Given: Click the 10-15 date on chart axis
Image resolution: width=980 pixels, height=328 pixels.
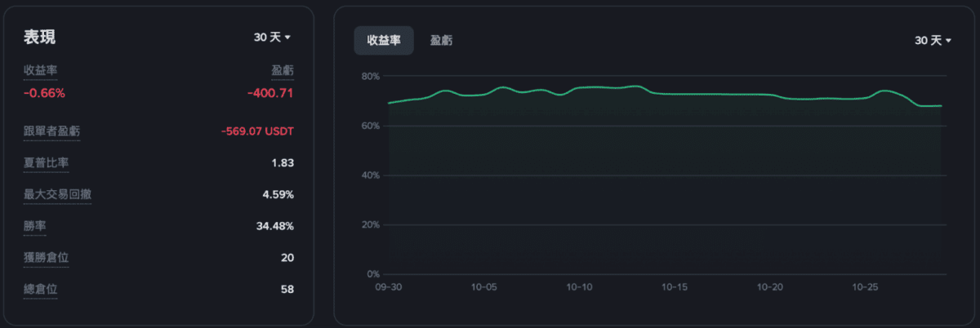Looking at the screenshot, I should point(675,287).
